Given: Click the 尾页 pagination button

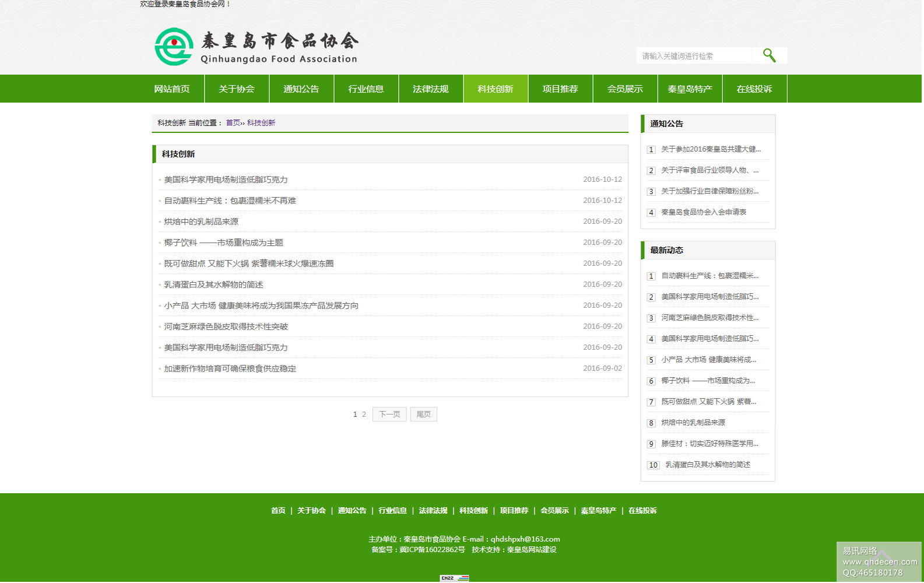Looking at the screenshot, I should [x=424, y=415].
